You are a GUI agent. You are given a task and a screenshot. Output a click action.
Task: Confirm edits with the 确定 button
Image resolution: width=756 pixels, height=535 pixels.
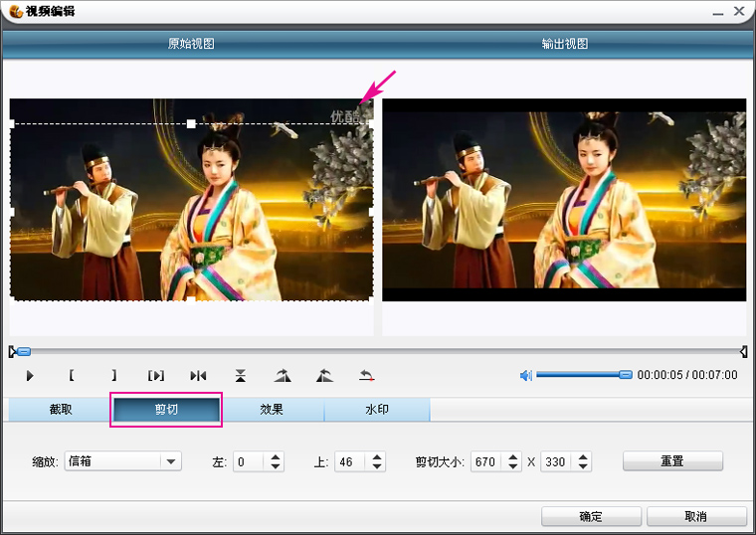tap(591, 516)
